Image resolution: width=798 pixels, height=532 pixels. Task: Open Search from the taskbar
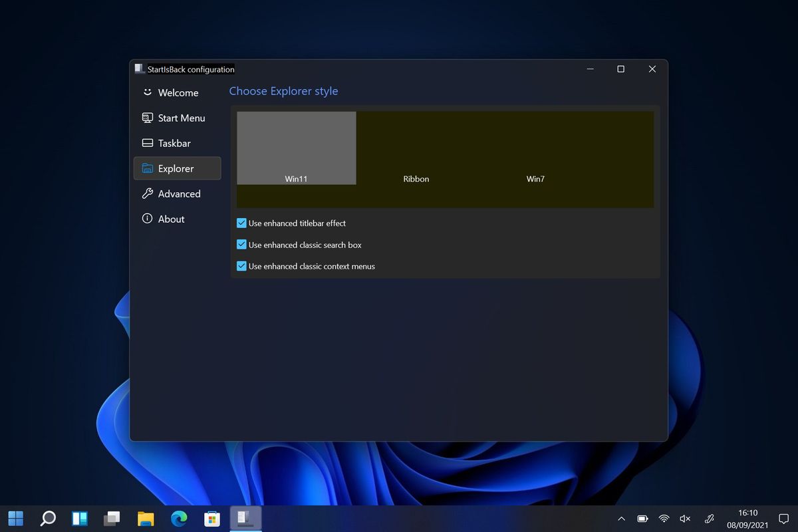47,517
